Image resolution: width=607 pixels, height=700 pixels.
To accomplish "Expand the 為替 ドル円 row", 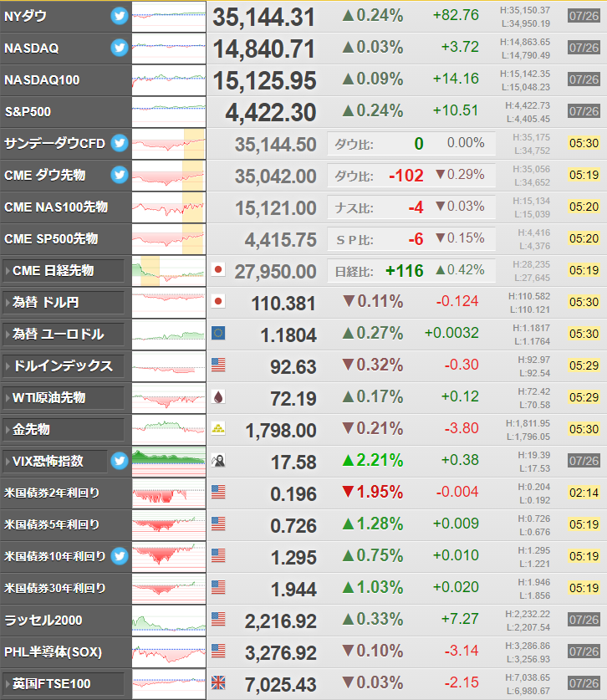I will [x=64, y=303].
